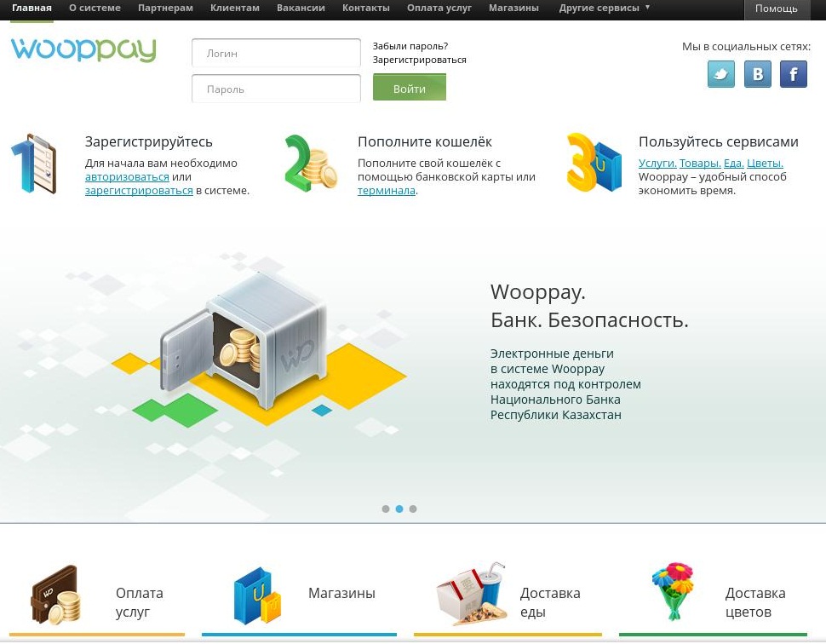Image resolution: width=826 pixels, height=644 pixels.
Task: Click the Wooppay logo
Action: (x=83, y=49)
